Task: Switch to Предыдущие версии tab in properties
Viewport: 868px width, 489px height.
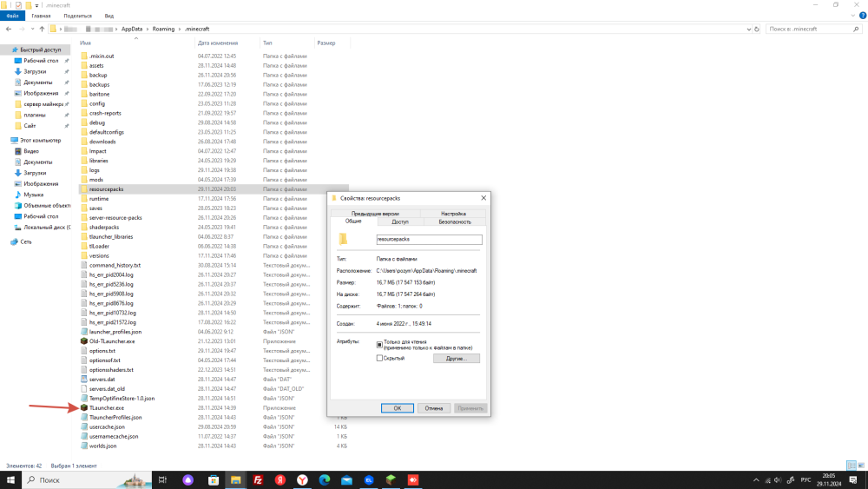Action: point(375,213)
